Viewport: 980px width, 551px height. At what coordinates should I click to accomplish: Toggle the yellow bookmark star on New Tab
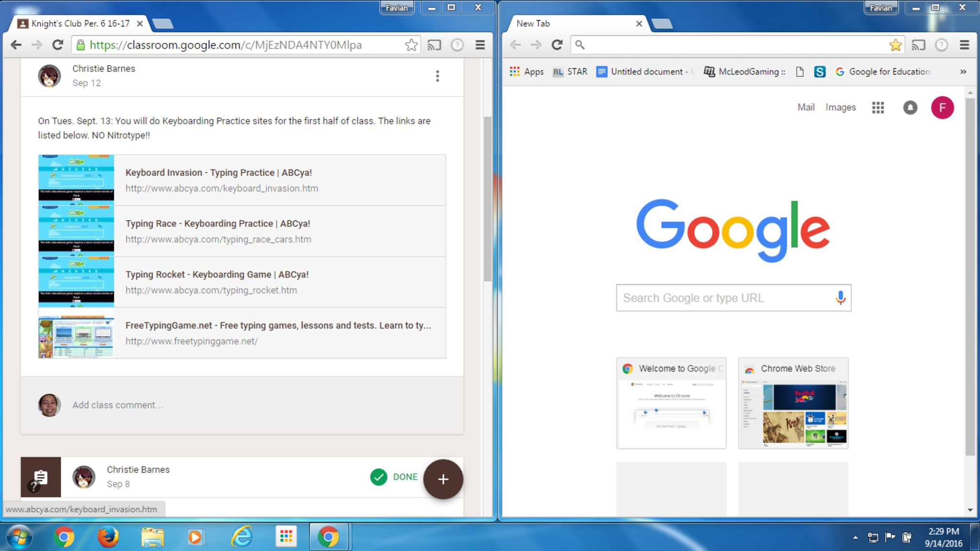(895, 45)
